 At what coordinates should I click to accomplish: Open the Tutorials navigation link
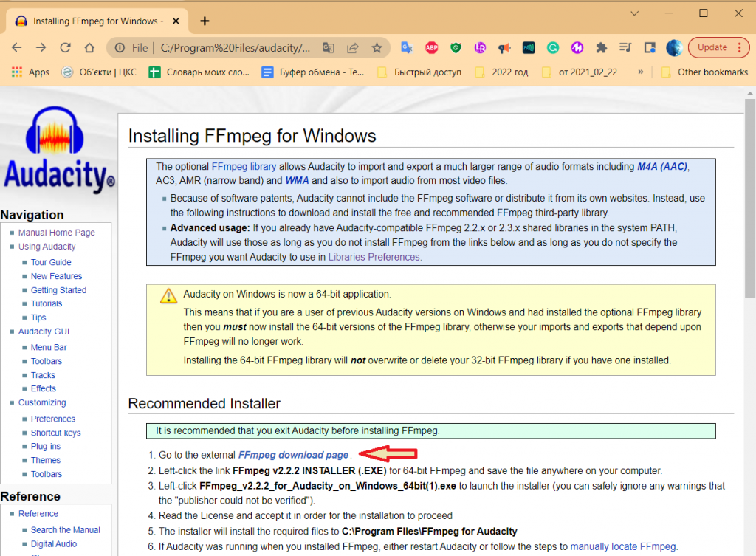(47, 303)
